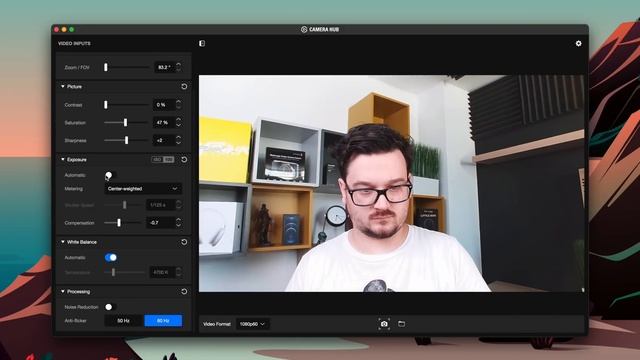Click the Sharpness stepper arrows
The width and height of the screenshot is (640, 360).
click(178, 140)
